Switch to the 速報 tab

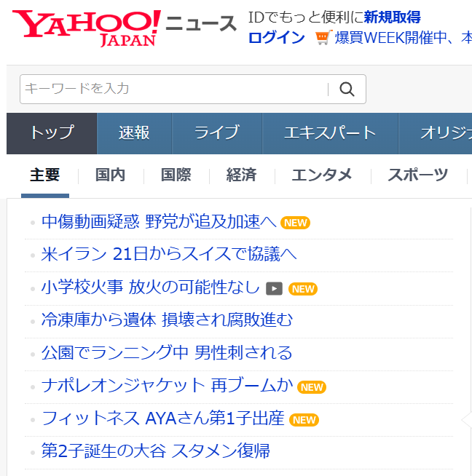click(x=134, y=133)
